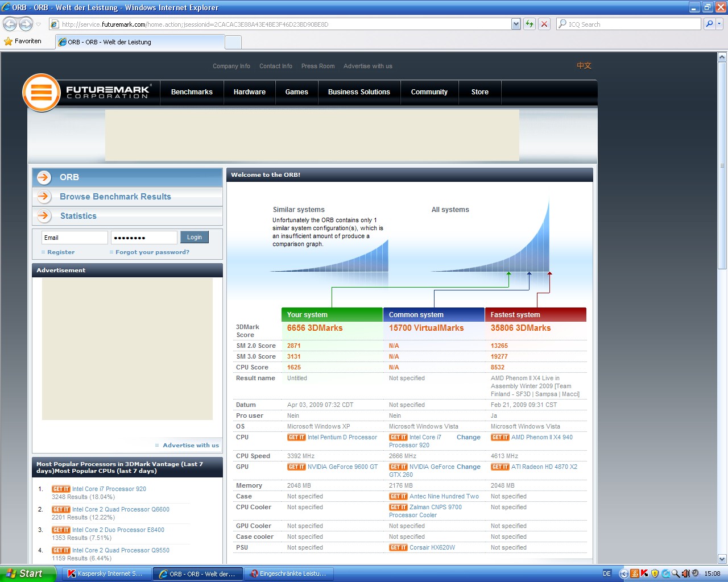728x582 pixels.
Task: Open the Windows Start button
Action: (x=28, y=574)
